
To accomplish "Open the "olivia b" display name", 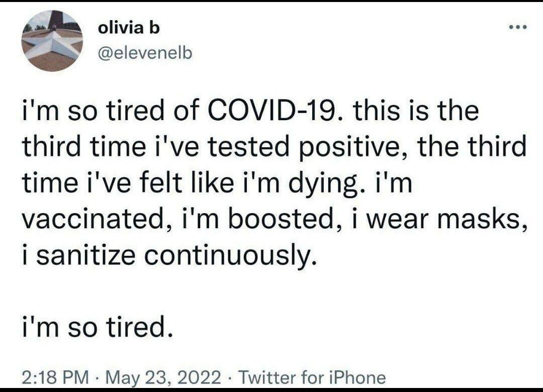I will coord(129,29).
